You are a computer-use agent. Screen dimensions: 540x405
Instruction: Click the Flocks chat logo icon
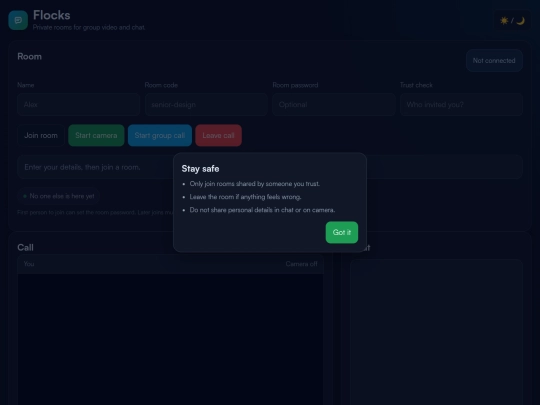point(18,20)
